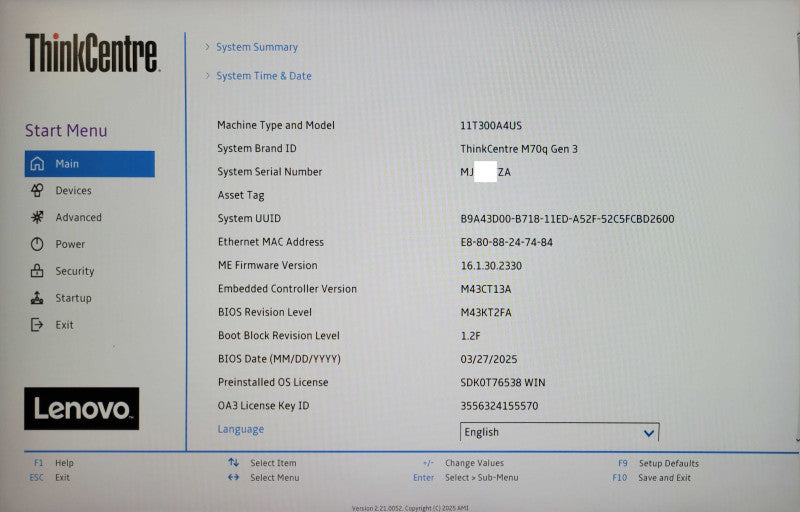The image size is (800, 512).
Task: Open the Language dropdown showing English
Action: click(560, 432)
